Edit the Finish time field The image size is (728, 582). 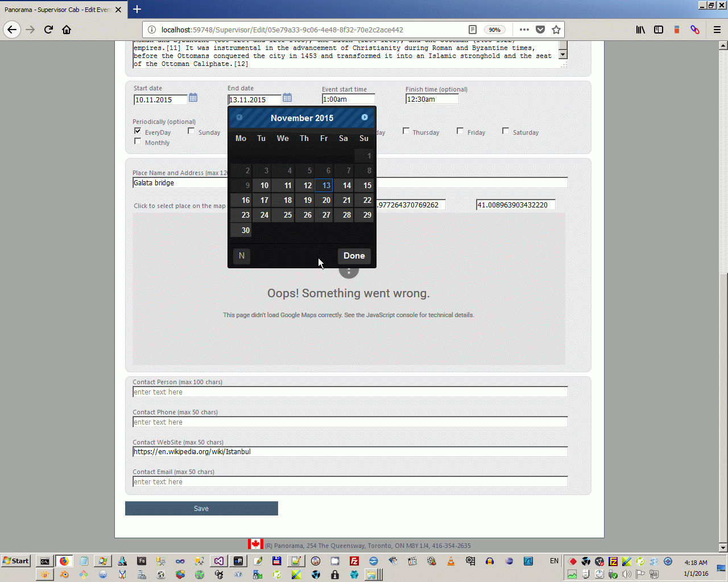(x=432, y=99)
